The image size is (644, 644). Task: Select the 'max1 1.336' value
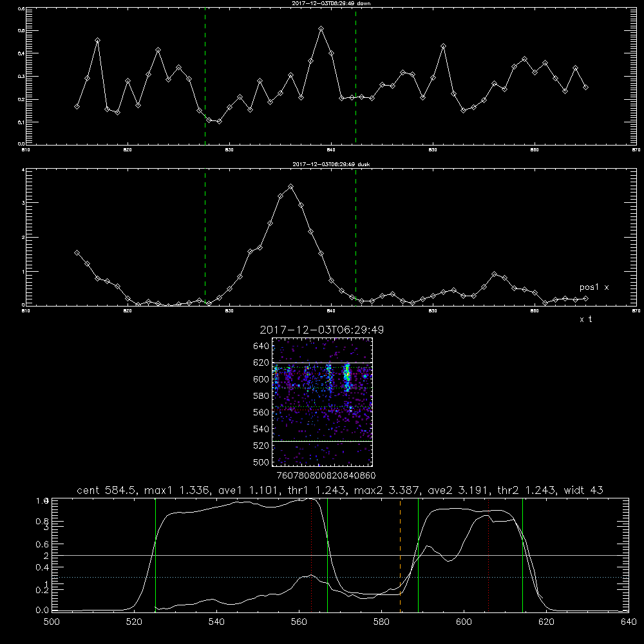pos(176,490)
